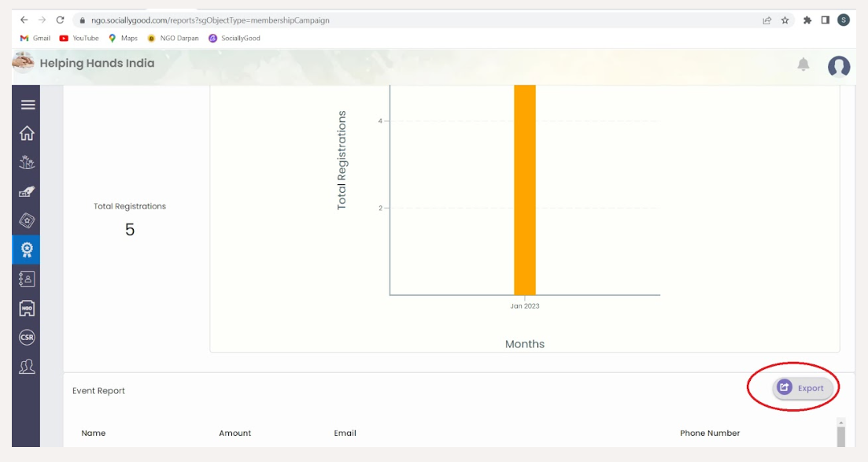The image size is (868, 462).
Task: Click the Phone Number column header
Action: (710, 433)
